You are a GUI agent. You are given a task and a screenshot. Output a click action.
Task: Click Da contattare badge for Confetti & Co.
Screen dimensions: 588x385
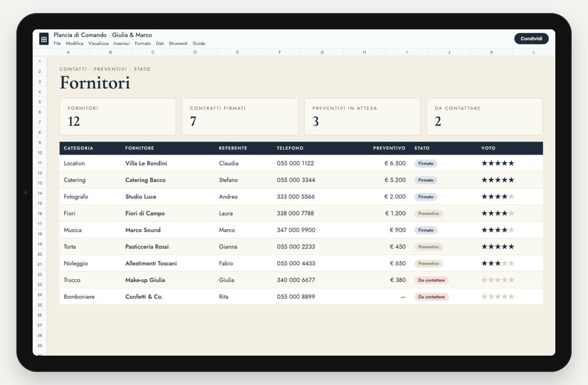[x=432, y=297]
